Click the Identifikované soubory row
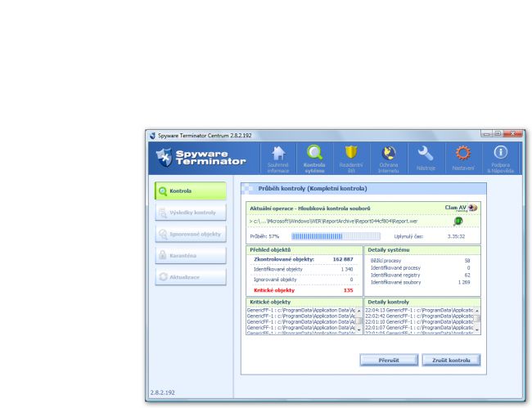The height and width of the screenshot is (408, 532). [x=421, y=282]
